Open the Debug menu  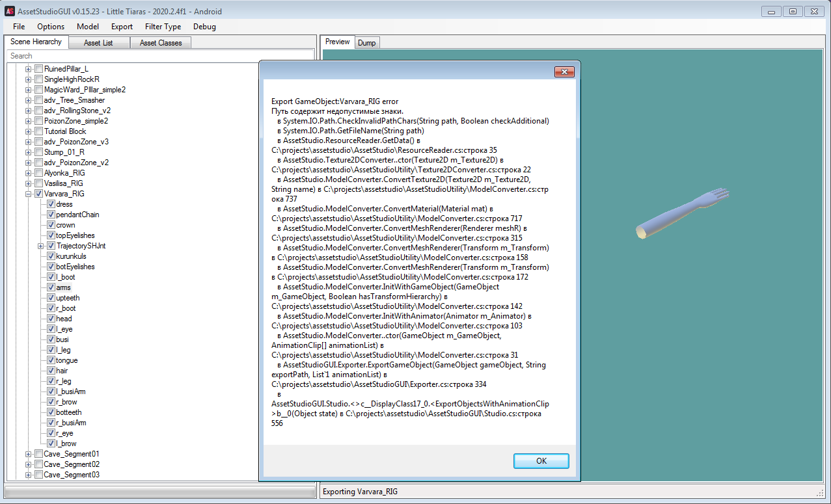coord(204,27)
